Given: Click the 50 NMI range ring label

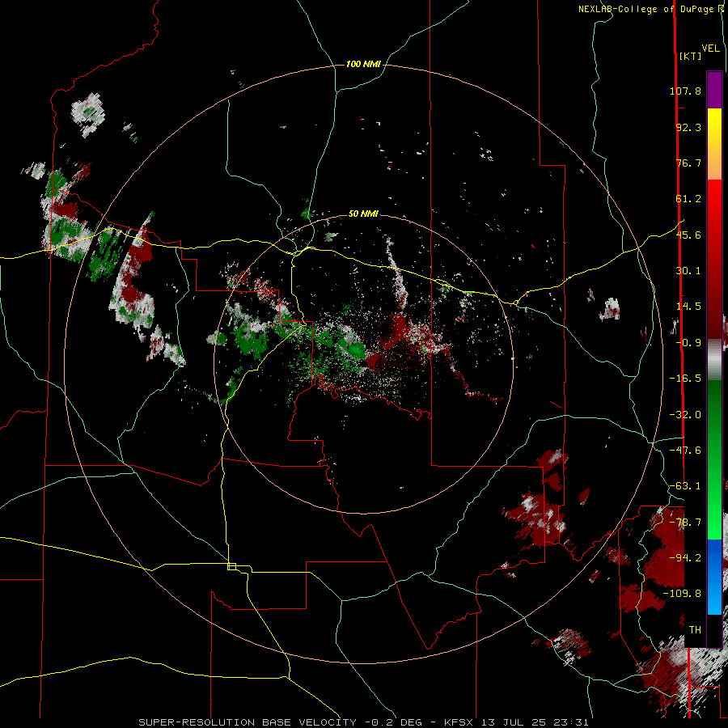Looking at the screenshot, I should pyautogui.click(x=363, y=214).
